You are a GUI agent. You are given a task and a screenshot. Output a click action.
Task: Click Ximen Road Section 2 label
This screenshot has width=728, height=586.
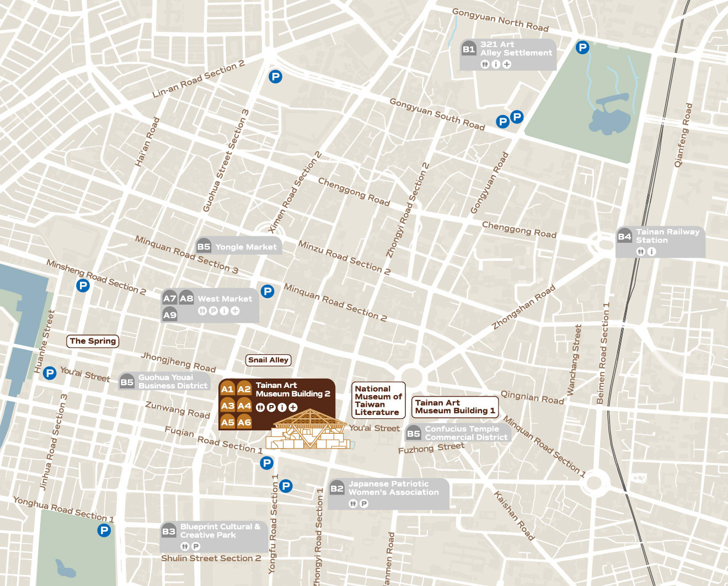pyautogui.click(x=295, y=191)
